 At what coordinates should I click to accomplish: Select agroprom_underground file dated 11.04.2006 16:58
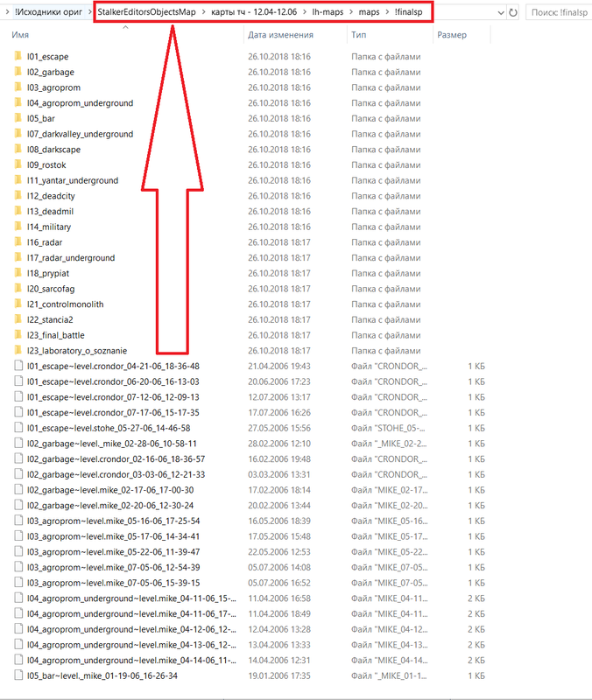(x=131, y=598)
